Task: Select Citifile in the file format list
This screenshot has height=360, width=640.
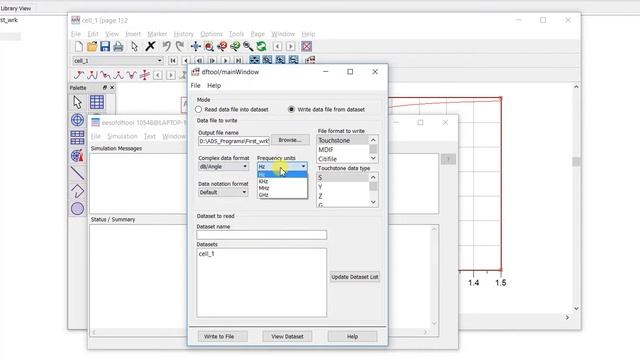Action: pyautogui.click(x=343, y=159)
